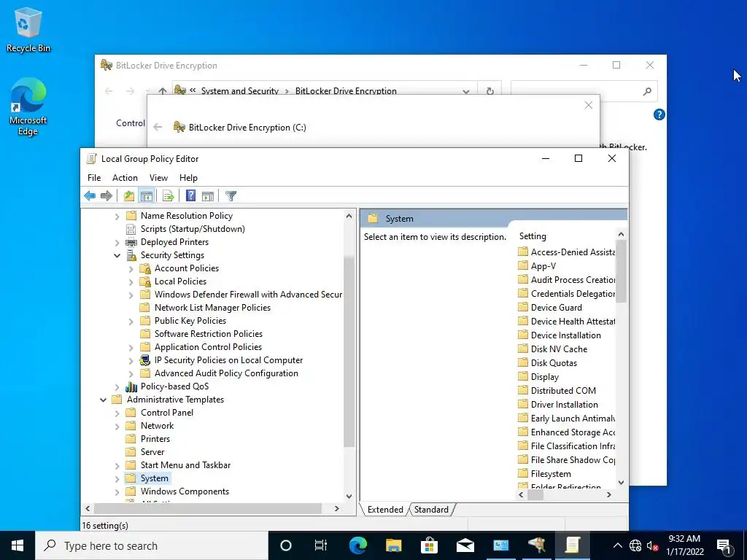Click the BitLocker keys taskbar icon
The height and width of the screenshot is (560, 747).
point(536,545)
